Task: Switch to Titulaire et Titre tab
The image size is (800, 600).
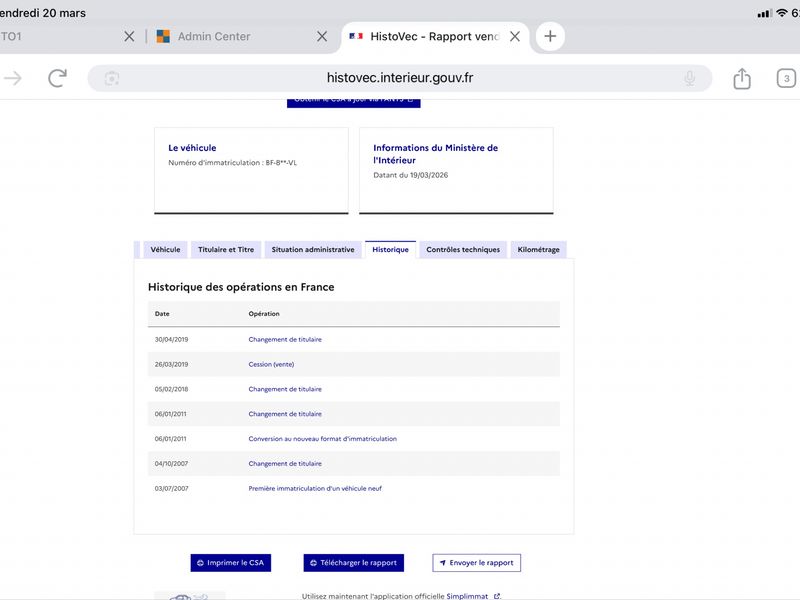Action: [x=226, y=250]
